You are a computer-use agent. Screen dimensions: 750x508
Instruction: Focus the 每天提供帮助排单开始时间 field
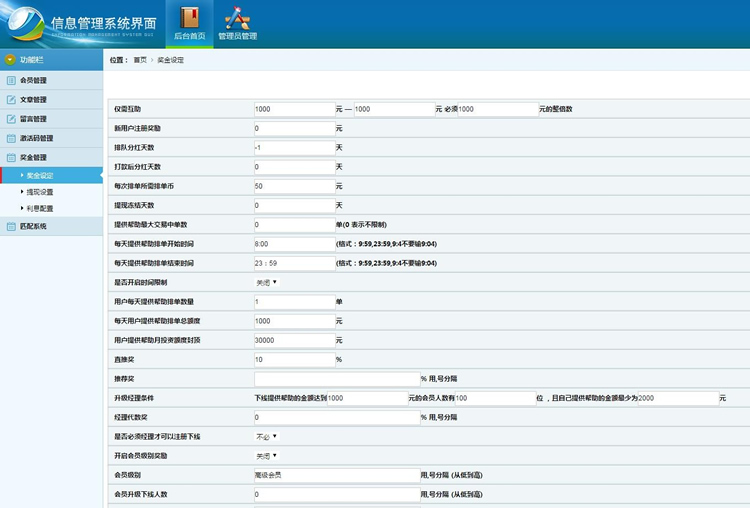tap(293, 244)
